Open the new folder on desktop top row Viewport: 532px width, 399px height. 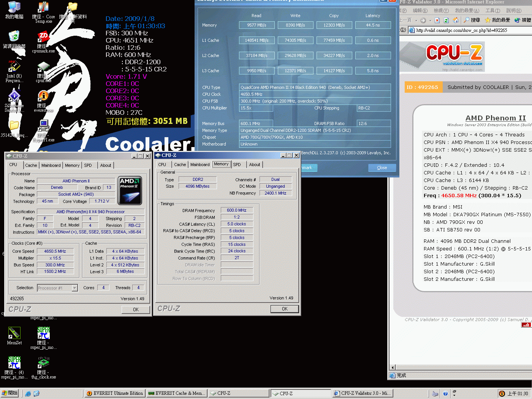[x=73, y=11]
